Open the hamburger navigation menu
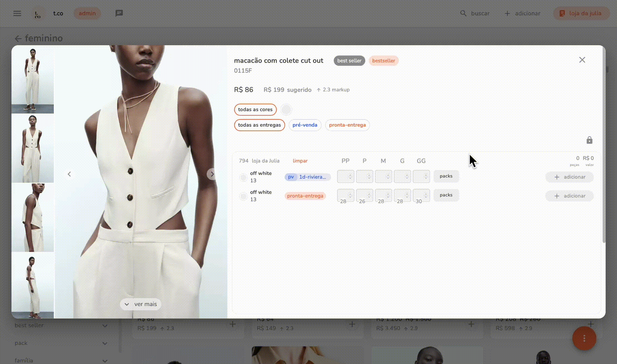This screenshot has height=364, width=617. coord(17,13)
